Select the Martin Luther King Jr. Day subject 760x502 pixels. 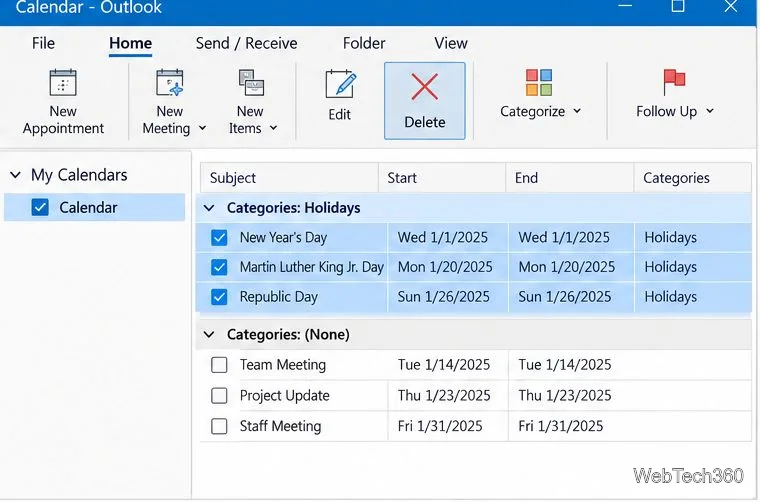[312, 267]
